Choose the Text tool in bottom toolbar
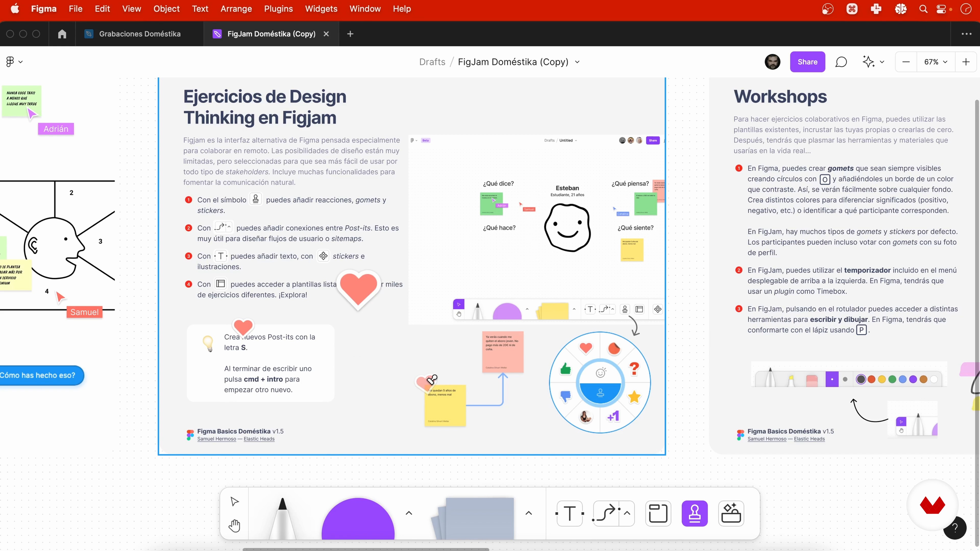The image size is (980, 551). 570,513
